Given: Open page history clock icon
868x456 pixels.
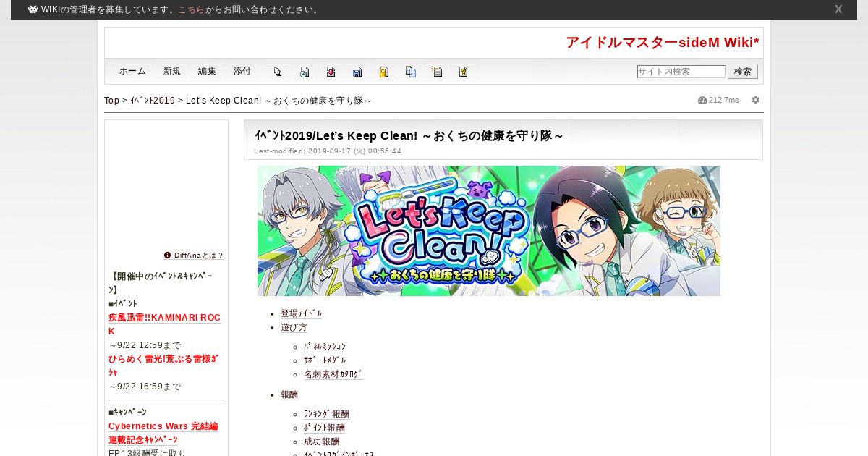Looking at the screenshot, I should click(x=305, y=72).
